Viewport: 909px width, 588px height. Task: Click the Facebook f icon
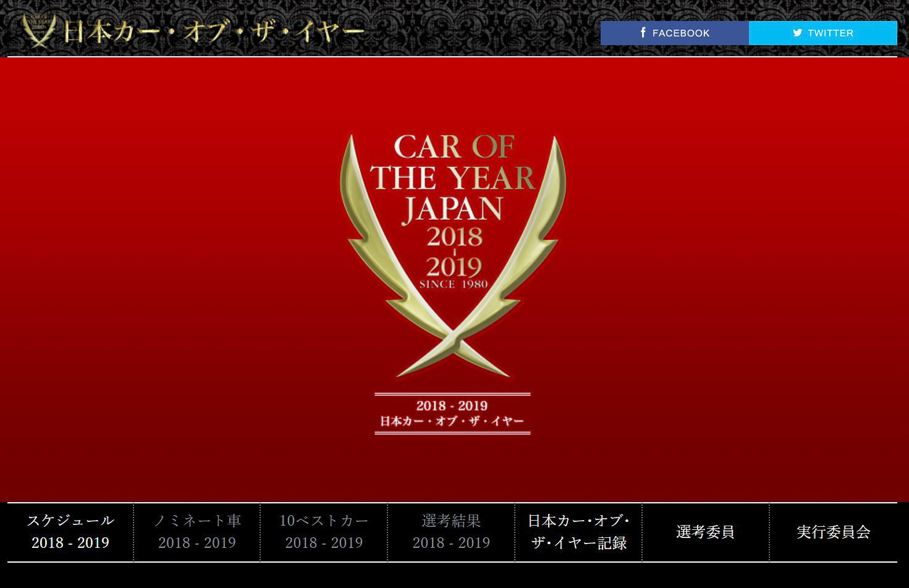643,33
